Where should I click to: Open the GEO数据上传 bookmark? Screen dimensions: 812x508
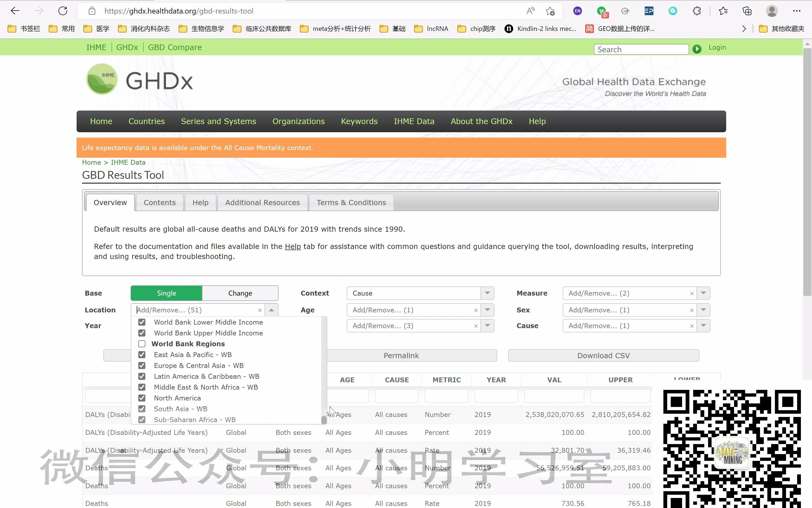tap(620, 28)
